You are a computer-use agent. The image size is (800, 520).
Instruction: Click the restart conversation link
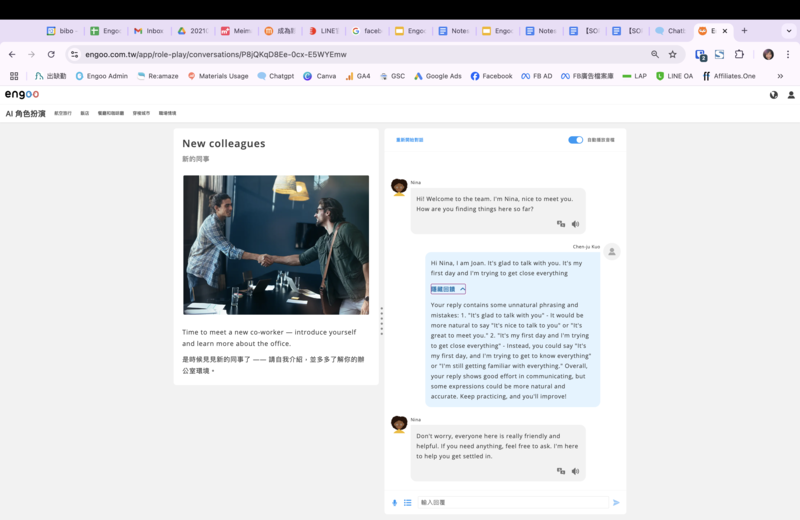point(410,140)
